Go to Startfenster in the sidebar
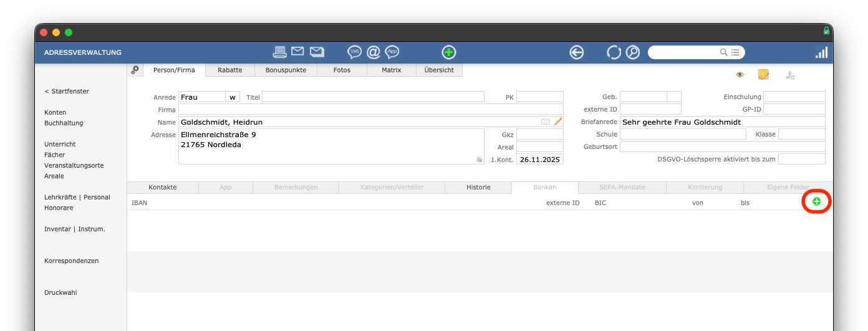The width and height of the screenshot is (868, 331). (67, 92)
